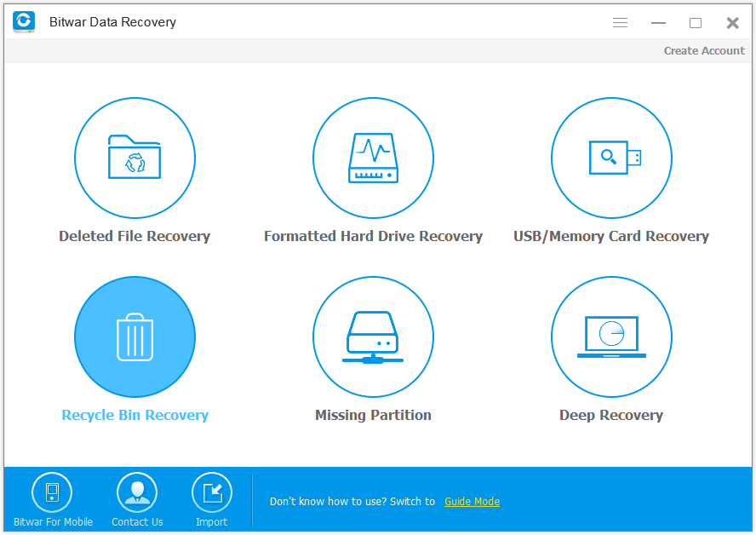Viewport: 756px width, 535px height.
Task: Open the hamburger menu
Action: tap(620, 23)
